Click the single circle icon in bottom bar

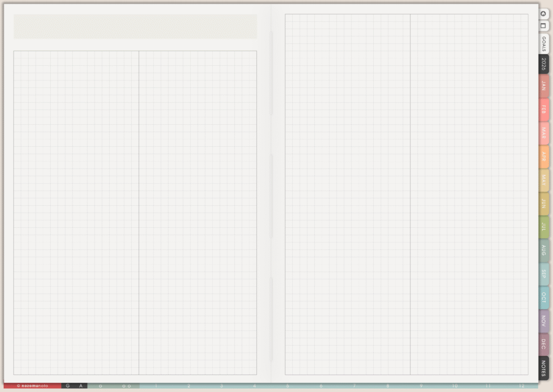coord(100,386)
